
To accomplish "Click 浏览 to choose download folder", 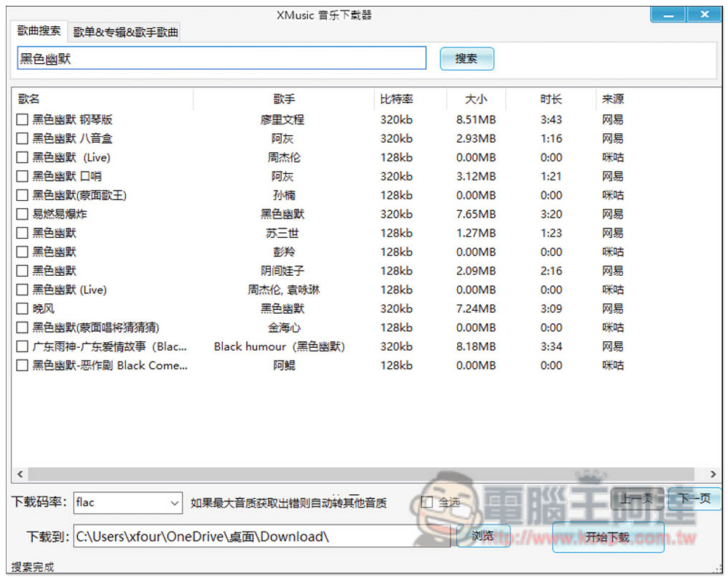I will point(483,536).
